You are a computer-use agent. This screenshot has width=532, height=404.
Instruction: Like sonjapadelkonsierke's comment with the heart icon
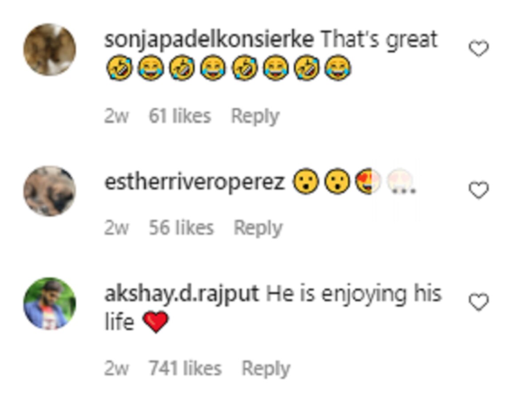point(478,48)
